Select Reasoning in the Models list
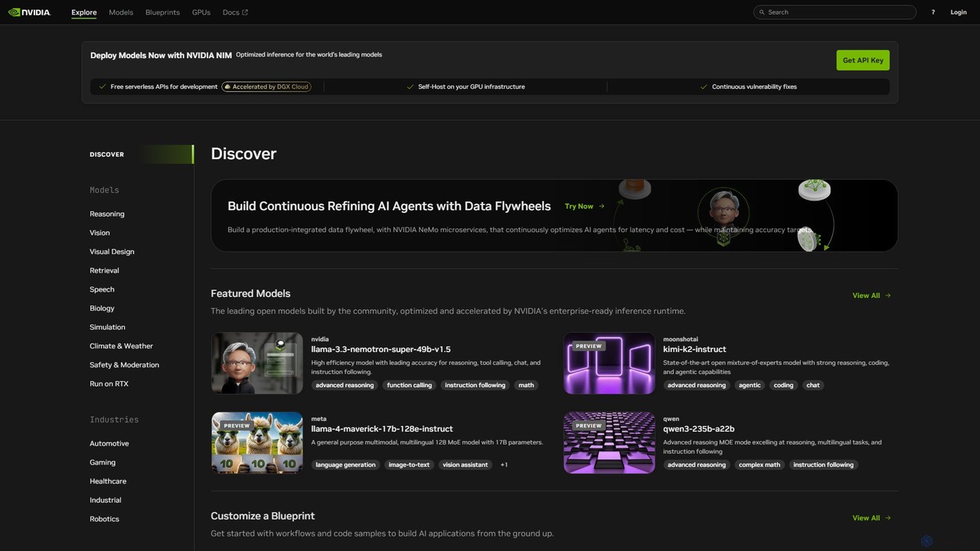 [x=106, y=214]
